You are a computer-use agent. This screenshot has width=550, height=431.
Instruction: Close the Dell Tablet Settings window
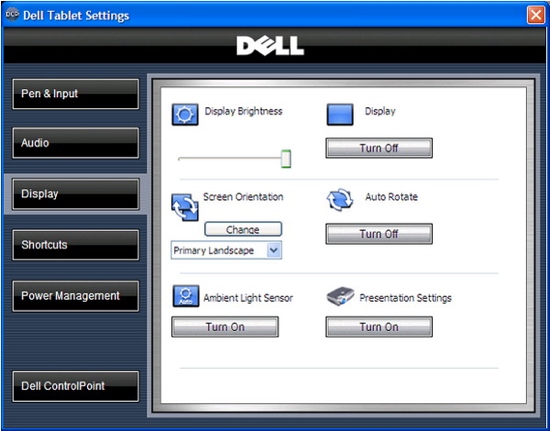[x=536, y=15]
